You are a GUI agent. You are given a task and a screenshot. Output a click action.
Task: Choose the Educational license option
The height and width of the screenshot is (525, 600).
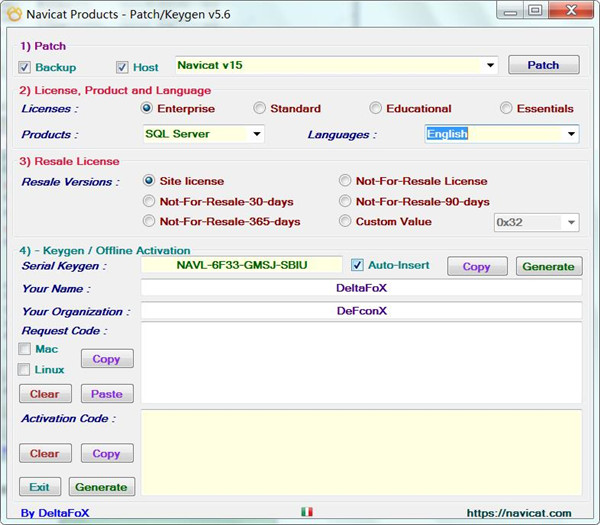376,108
